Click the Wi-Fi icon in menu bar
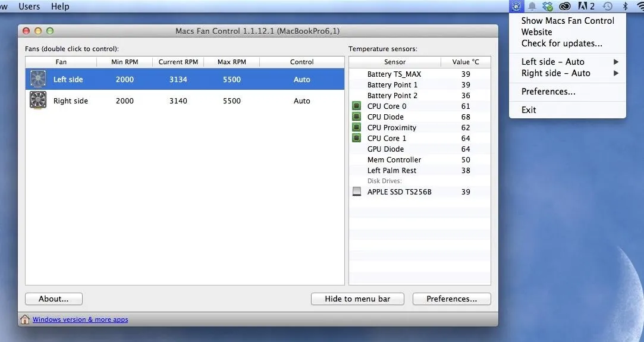 (x=640, y=6)
